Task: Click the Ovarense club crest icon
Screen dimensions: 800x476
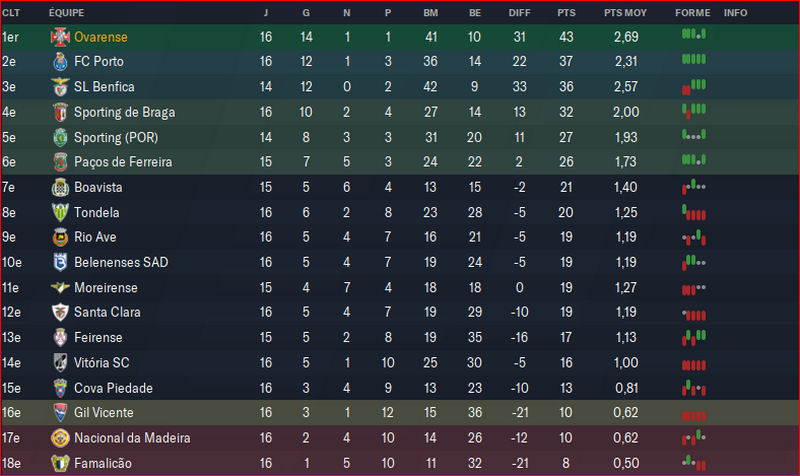Action: [59, 37]
